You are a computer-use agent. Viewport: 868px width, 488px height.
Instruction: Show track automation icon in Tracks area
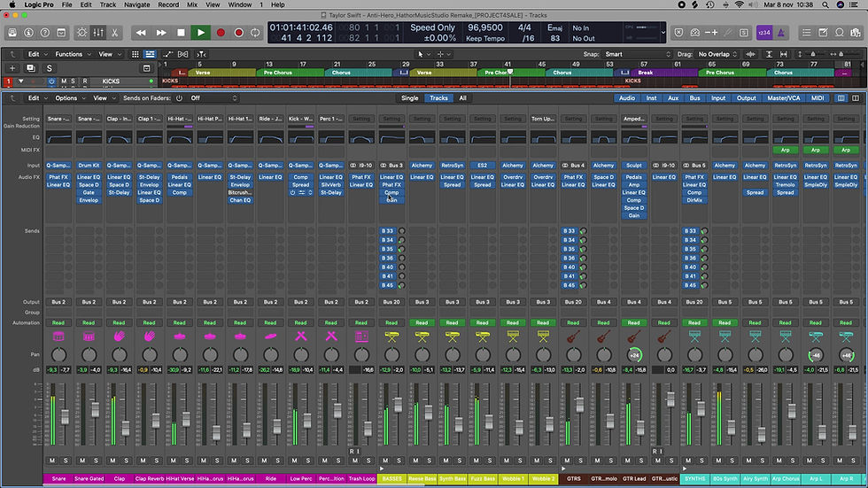[x=167, y=54]
